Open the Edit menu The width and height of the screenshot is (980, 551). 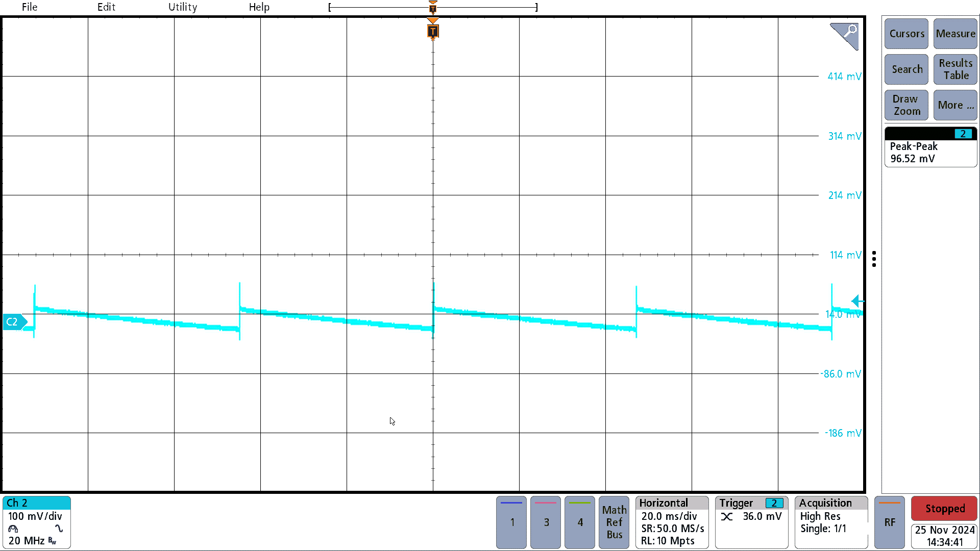[106, 7]
